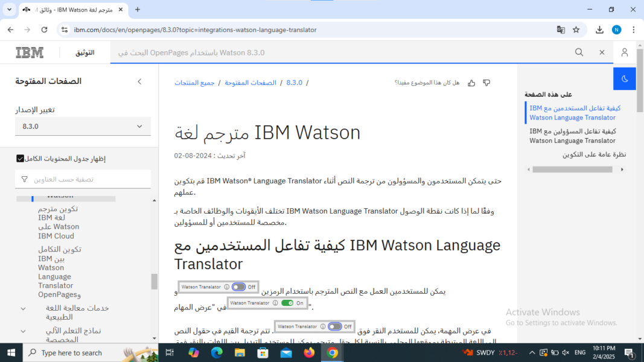Click the taskbar clock showing 10:11 PM
This screenshot has height=362, width=644.
[604, 352]
